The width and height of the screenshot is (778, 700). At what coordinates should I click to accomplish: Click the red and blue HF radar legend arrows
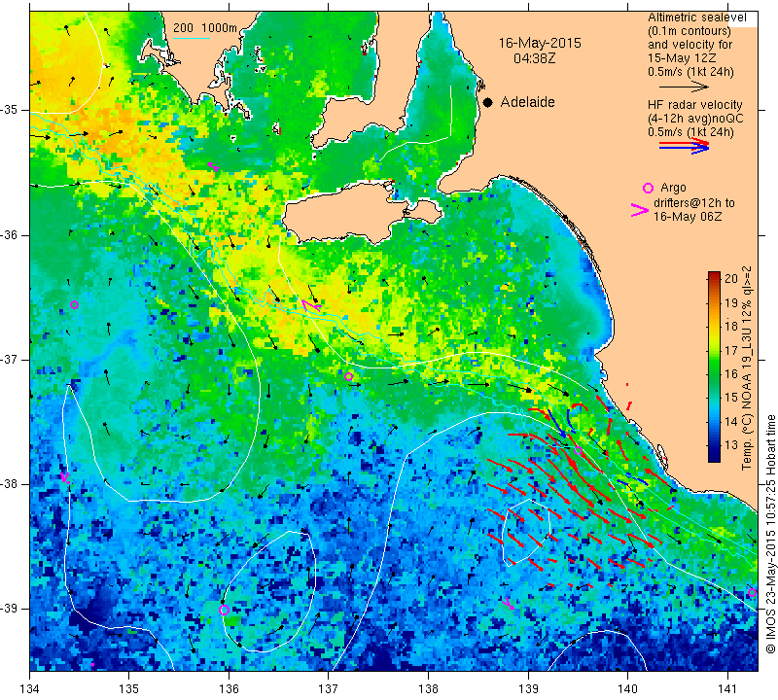[685, 146]
